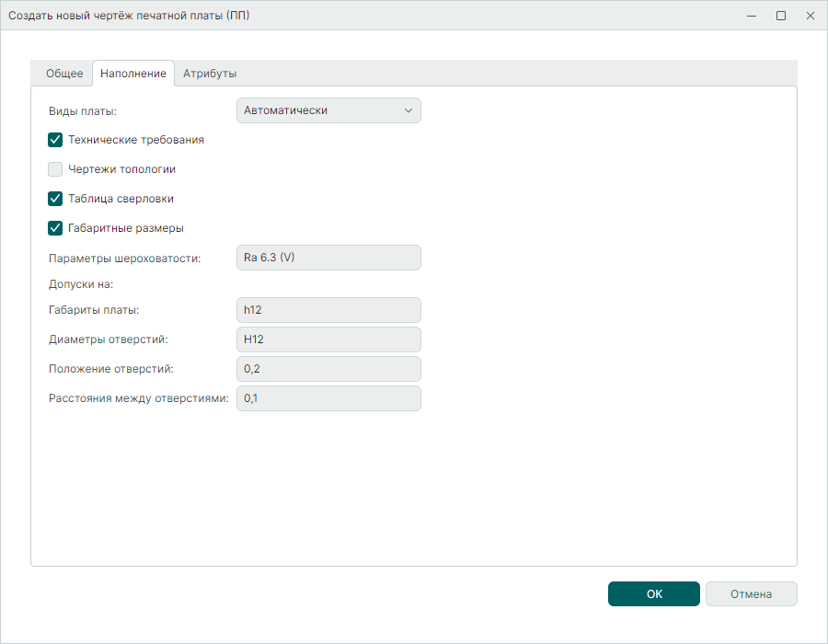Maximize the dialog window
Viewport: 828px width, 644px height.
(x=781, y=16)
